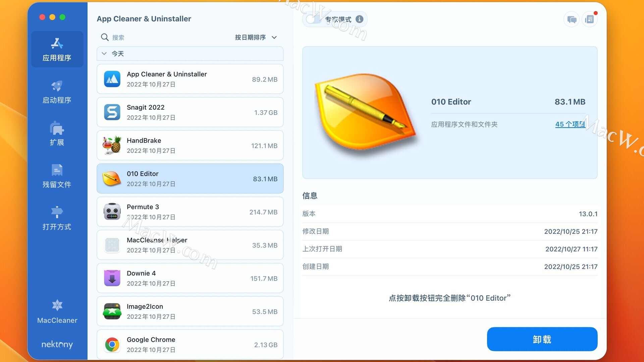Click the 创建日期 row label

(x=316, y=266)
